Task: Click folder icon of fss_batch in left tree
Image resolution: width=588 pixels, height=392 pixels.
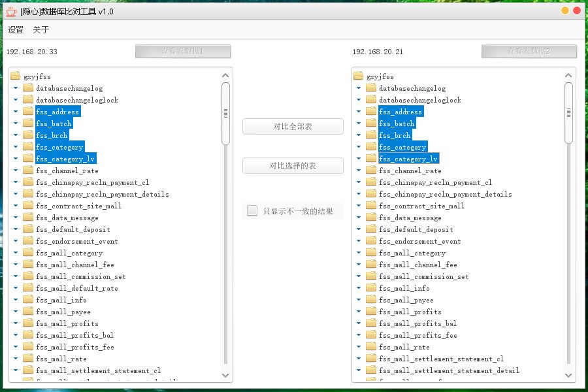Action: [28, 123]
